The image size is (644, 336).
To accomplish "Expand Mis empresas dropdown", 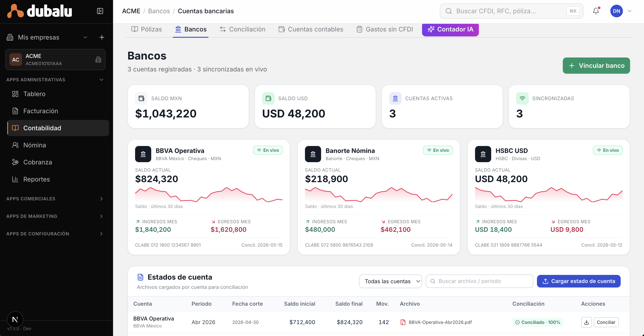I will click(x=85, y=37).
